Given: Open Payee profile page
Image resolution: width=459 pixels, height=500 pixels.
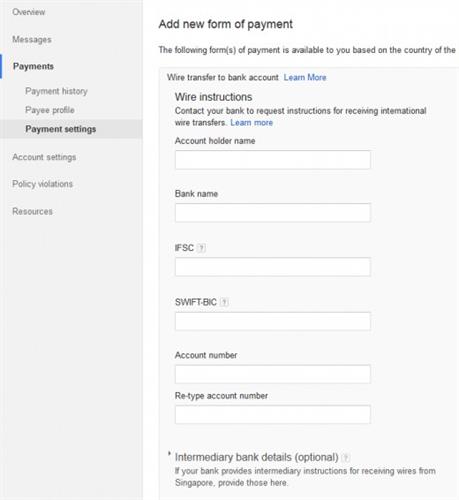Looking at the screenshot, I should (50, 110).
